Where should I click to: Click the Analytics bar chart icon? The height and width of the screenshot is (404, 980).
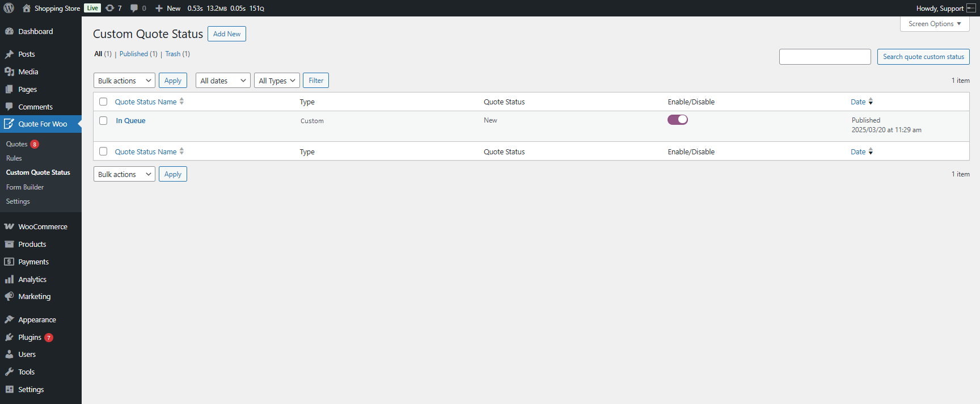pyautogui.click(x=9, y=279)
